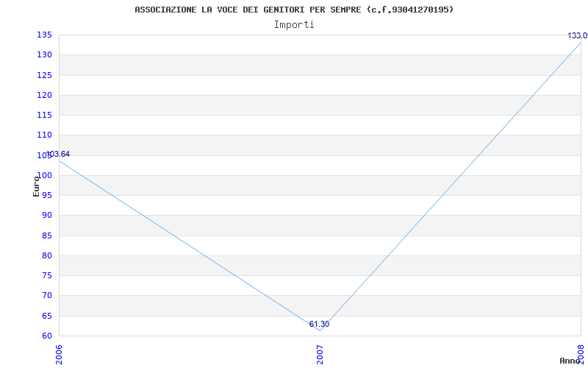Click the 2007 x-axis label
Screen dimensions: 588x368
(x=320, y=354)
